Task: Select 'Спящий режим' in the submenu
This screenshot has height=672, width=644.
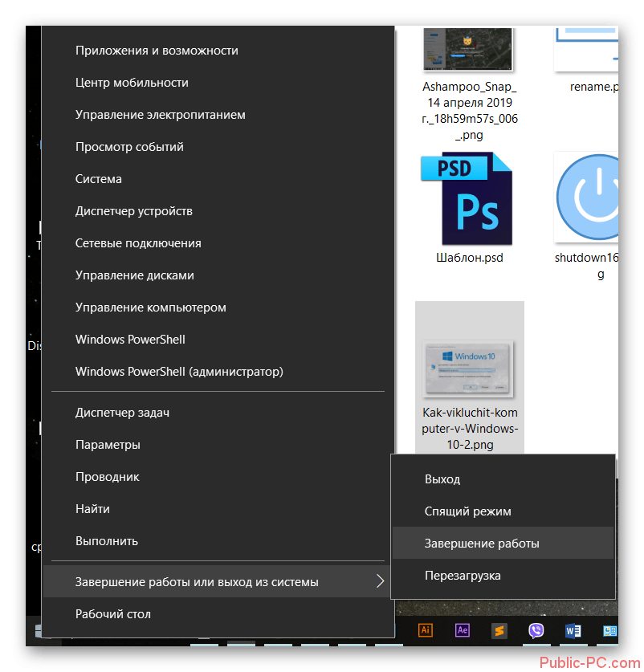Action: pos(467,511)
